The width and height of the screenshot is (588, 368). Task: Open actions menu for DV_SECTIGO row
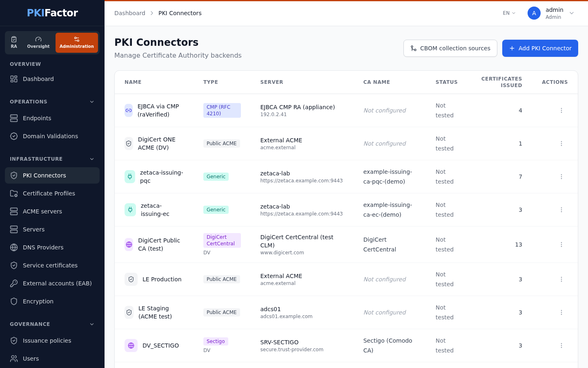pos(561,346)
